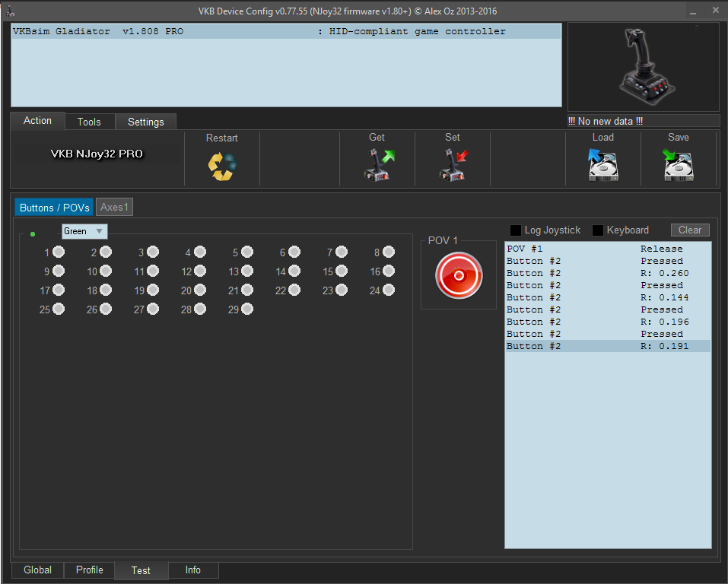Click button indicator 8
Viewport: 728px width, 584px height.
tap(389, 252)
